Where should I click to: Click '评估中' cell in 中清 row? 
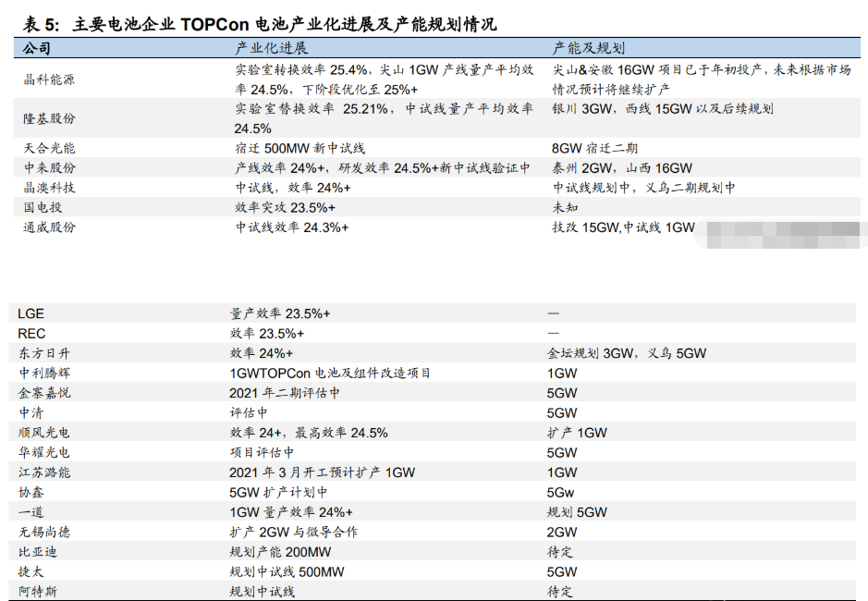(x=249, y=413)
